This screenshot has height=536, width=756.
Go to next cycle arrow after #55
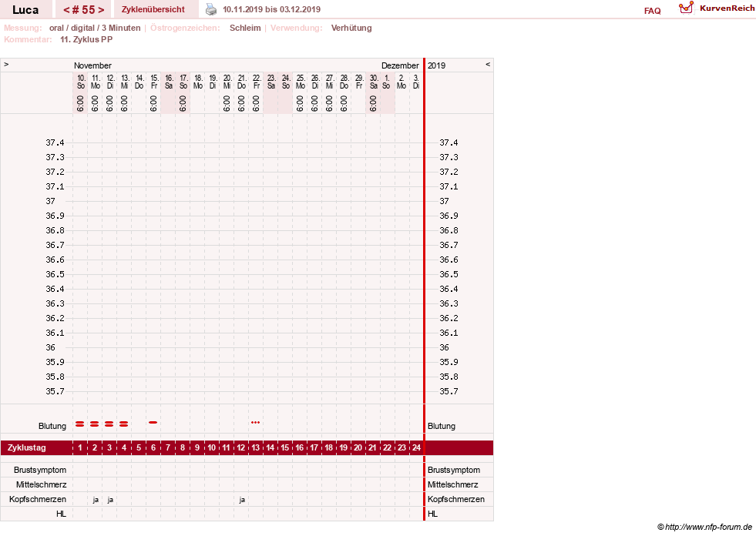[x=101, y=10]
